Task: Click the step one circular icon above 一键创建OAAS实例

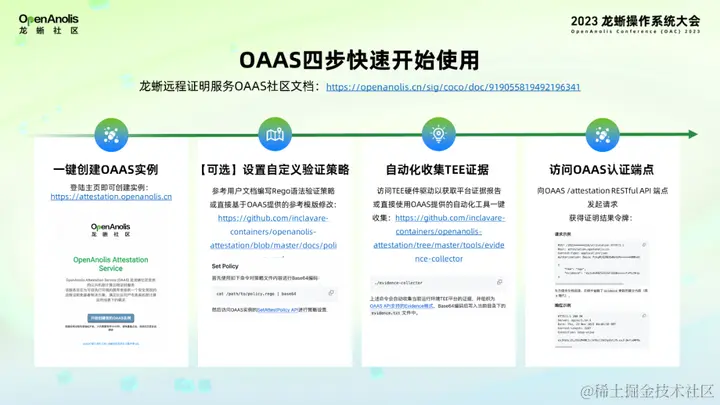Action: [x=111, y=135]
